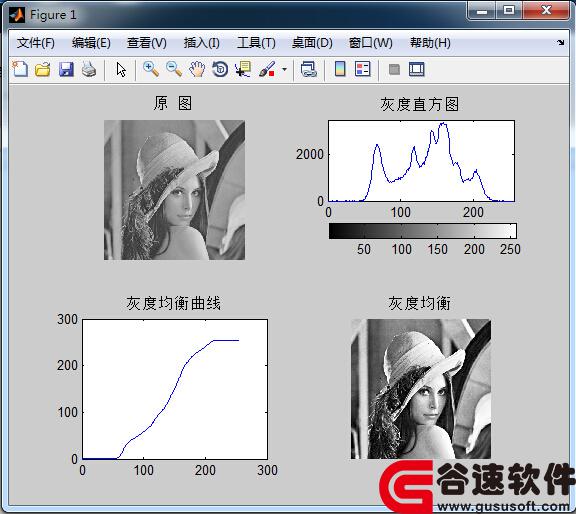
Task: Open the 窗口(W) menu
Action: click(370, 43)
